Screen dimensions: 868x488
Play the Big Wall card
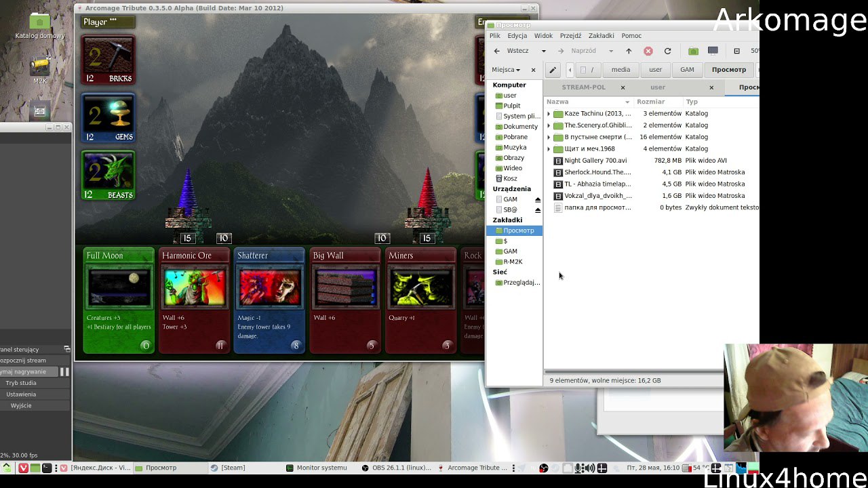345,301
